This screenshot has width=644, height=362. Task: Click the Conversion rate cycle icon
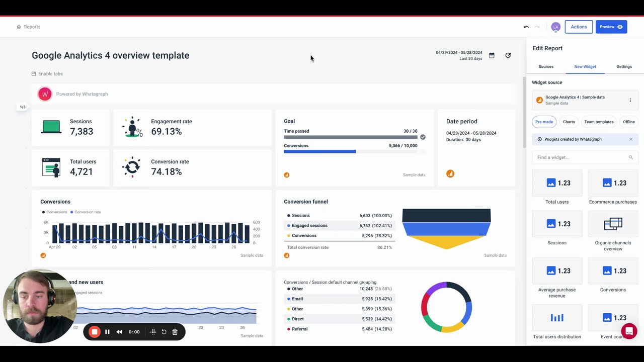132,167
